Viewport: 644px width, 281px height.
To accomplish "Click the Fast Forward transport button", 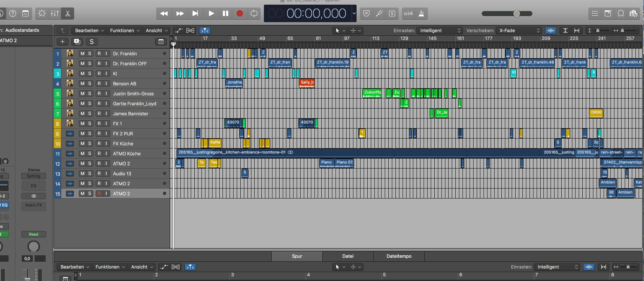I will (x=180, y=14).
